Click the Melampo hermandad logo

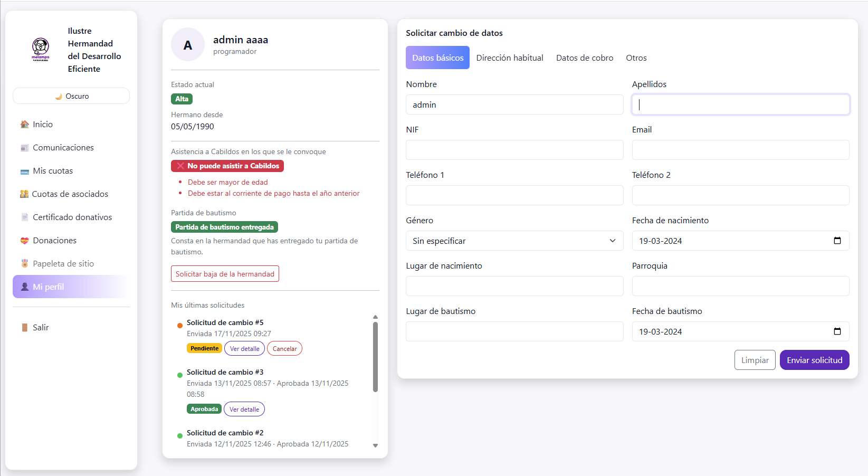(41, 50)
